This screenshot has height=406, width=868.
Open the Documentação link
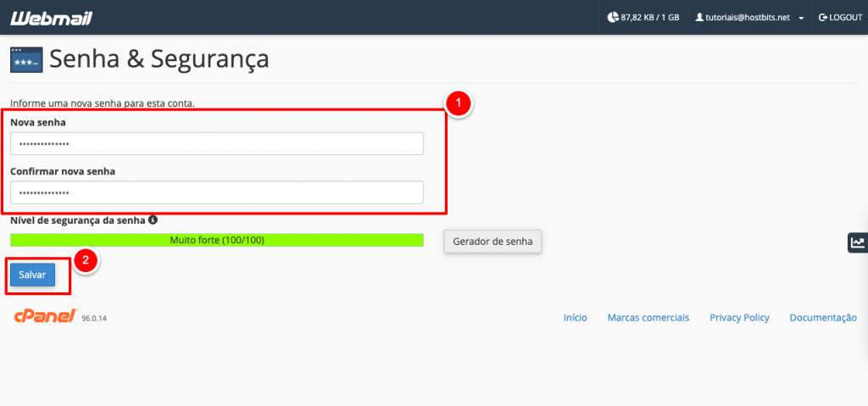[x=823, y=317]
